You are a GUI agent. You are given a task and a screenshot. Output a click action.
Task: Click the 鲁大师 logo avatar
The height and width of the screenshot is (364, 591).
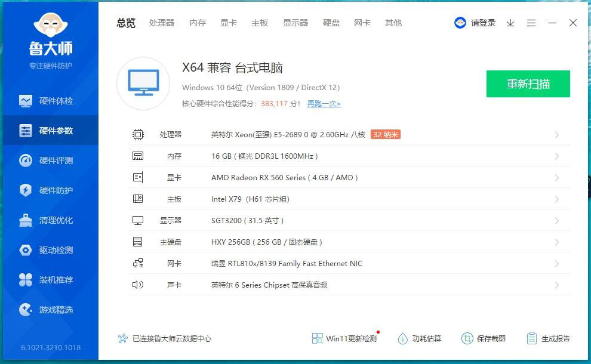(51, 25)
